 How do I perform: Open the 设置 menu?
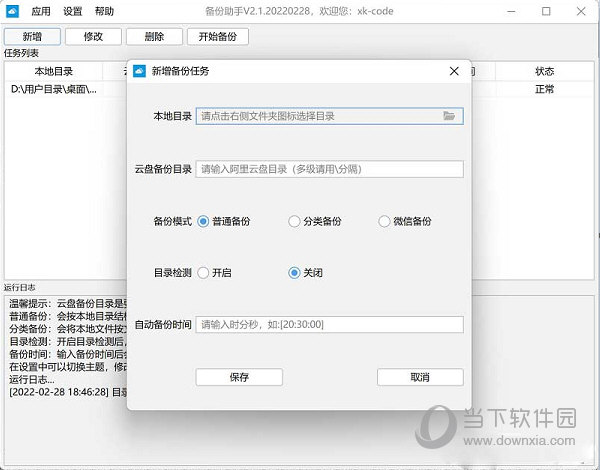73,11
